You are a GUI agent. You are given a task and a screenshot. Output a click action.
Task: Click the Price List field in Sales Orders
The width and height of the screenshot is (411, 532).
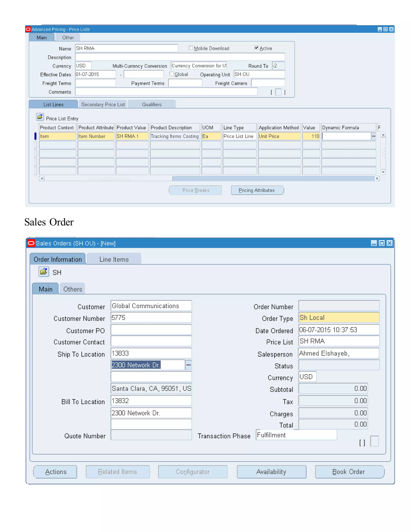(339, 341)
